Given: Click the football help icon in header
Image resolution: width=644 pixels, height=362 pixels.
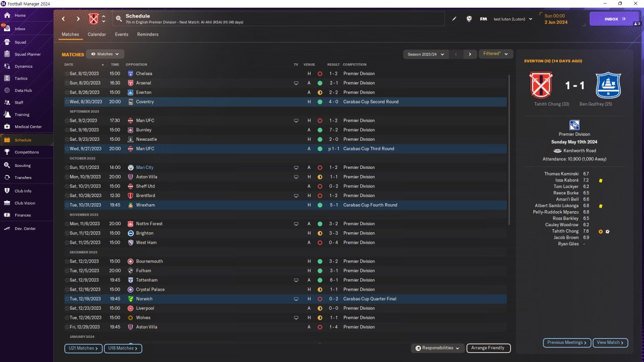Looking at the screenshot, I should pyautogui.click(x=469, y=19).
